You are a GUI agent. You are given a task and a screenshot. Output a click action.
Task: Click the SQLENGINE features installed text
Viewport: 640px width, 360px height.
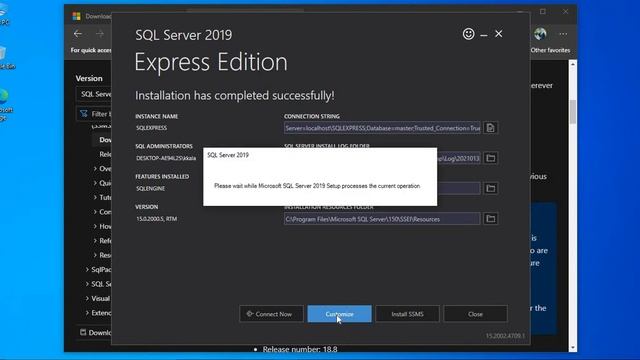(x=151, y=189)
